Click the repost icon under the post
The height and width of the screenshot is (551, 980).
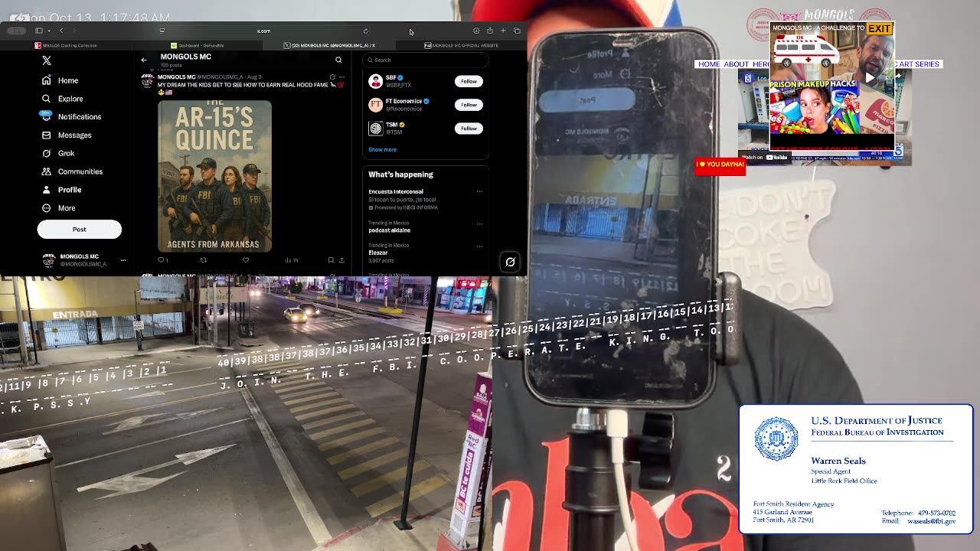pyautogui.click(x=203, y=260)
